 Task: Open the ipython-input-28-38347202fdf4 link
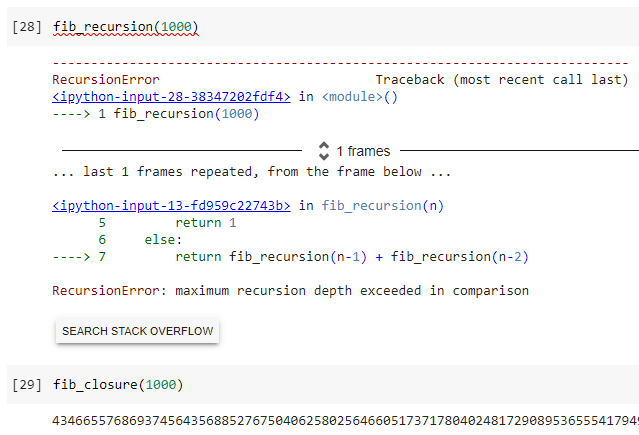[x=171, y=97]
